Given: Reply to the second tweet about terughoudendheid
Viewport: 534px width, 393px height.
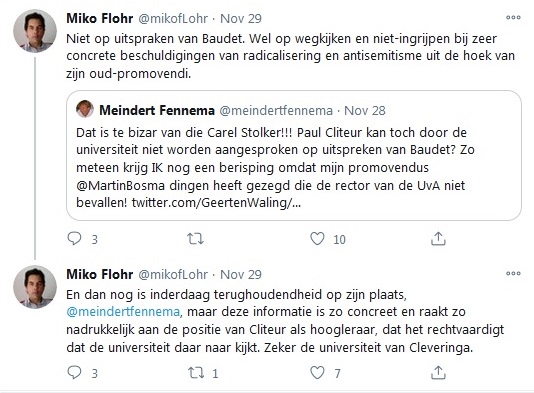Looking at the screenshot, I should 74,373.
